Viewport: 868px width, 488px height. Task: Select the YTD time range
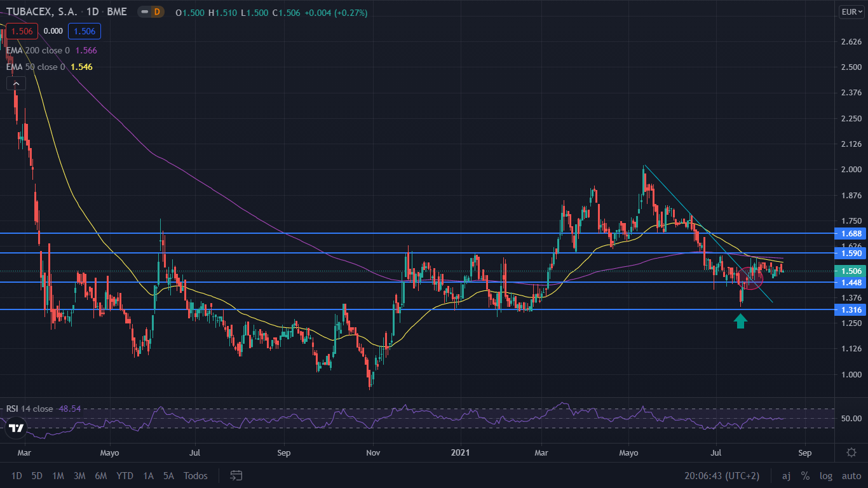(x=125, y=476)
